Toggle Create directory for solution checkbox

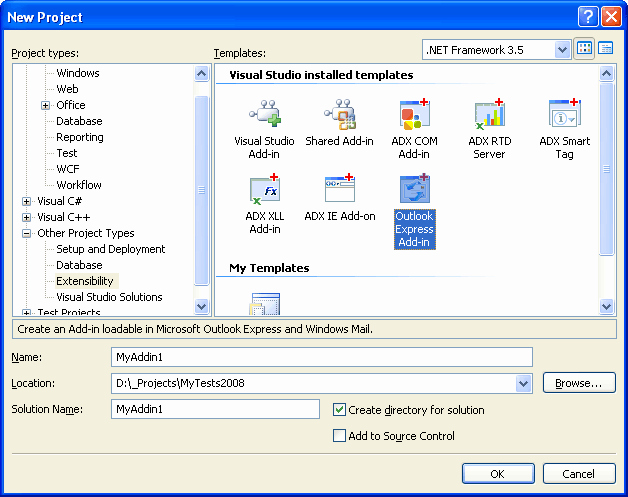click(x=339, y=410)
